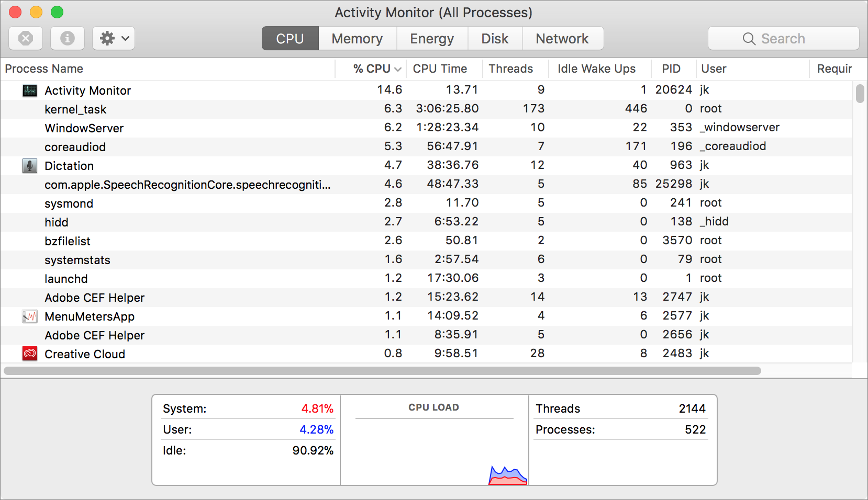Open the process Info inspector button
The width and height of the screenshot is (868, 500).
67,38
